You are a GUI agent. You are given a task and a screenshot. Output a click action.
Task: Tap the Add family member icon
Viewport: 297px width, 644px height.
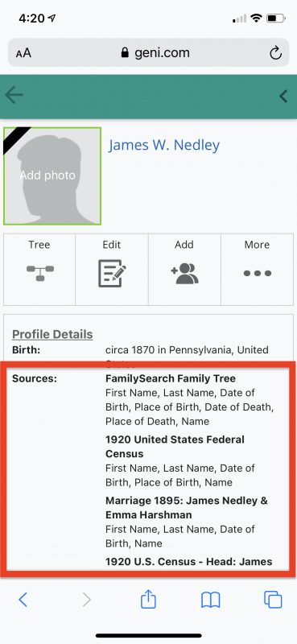click(x=184, y=274)
